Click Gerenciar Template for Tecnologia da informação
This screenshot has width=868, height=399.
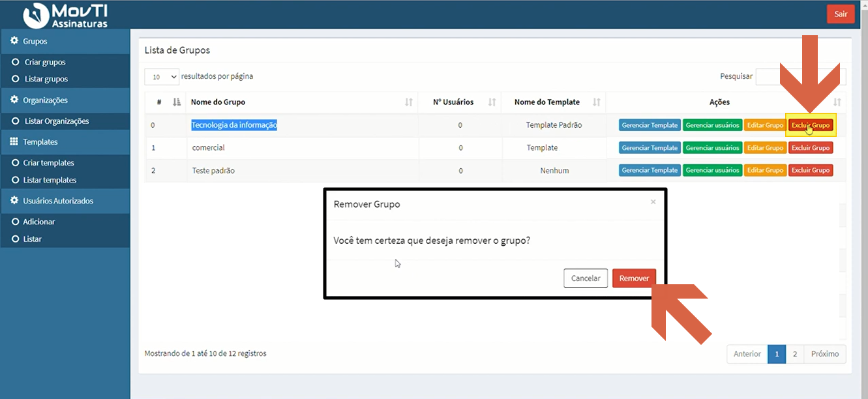[650, 125]
